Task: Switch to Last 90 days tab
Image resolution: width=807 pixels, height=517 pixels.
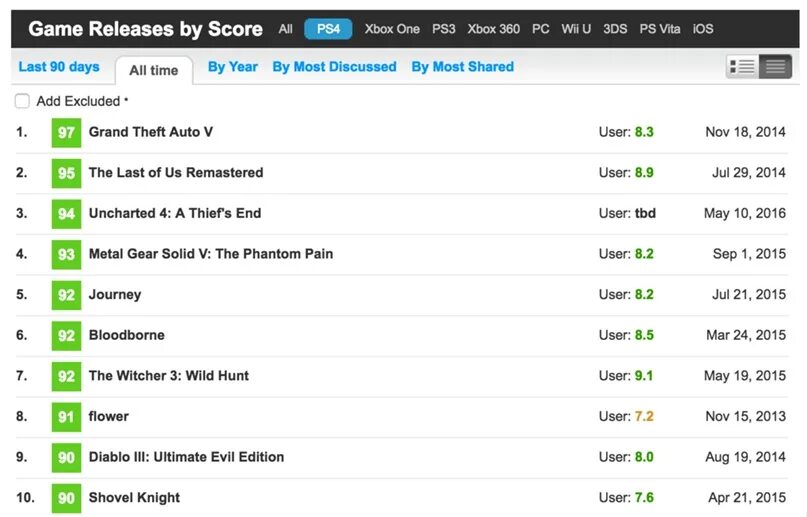Action: point(59,67)
